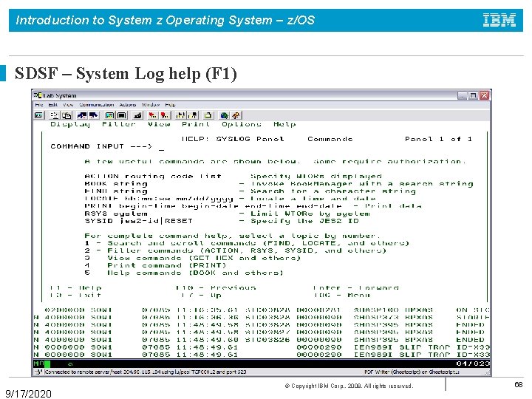The image size is (532, 399).
Task: Click the Record Macro toolbar icon
Action: (x=153, y=115)
